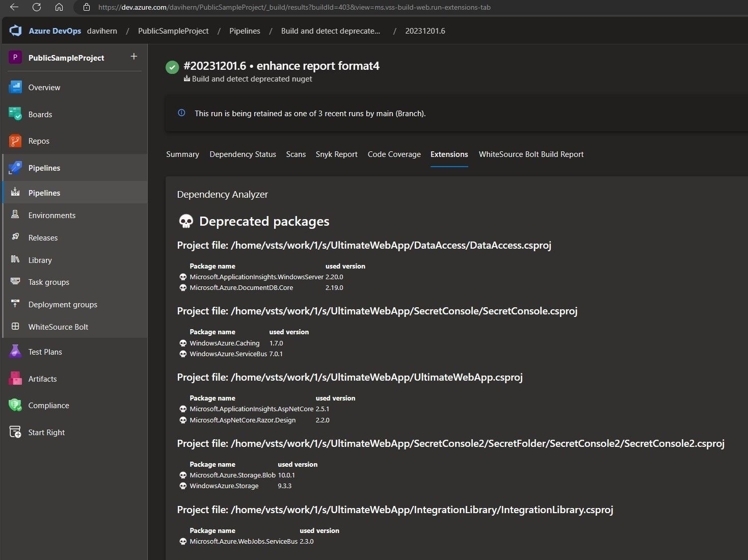Click the green build success checkmark
This screenshot has height=560, width=748.
(x=172, y=67)
